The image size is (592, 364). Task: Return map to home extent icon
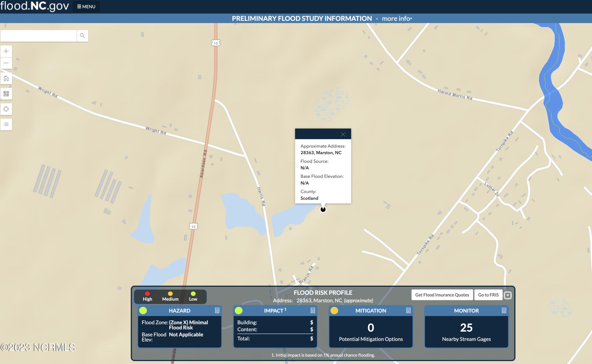point(6,78)
